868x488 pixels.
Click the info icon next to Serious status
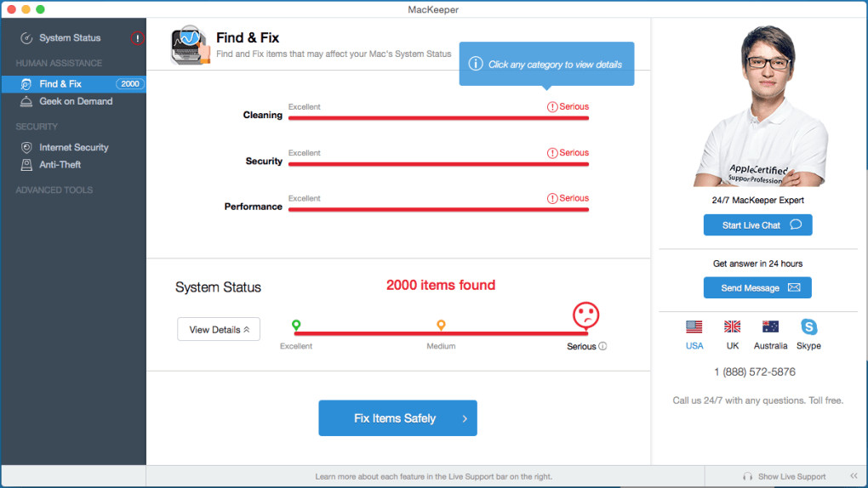tap(602, 346)
